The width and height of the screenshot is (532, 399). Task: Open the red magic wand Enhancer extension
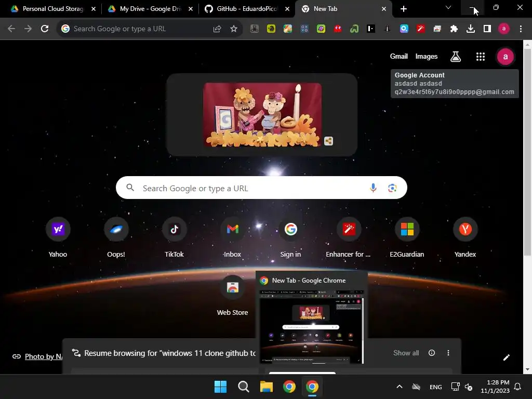click(x=421, y=29)
